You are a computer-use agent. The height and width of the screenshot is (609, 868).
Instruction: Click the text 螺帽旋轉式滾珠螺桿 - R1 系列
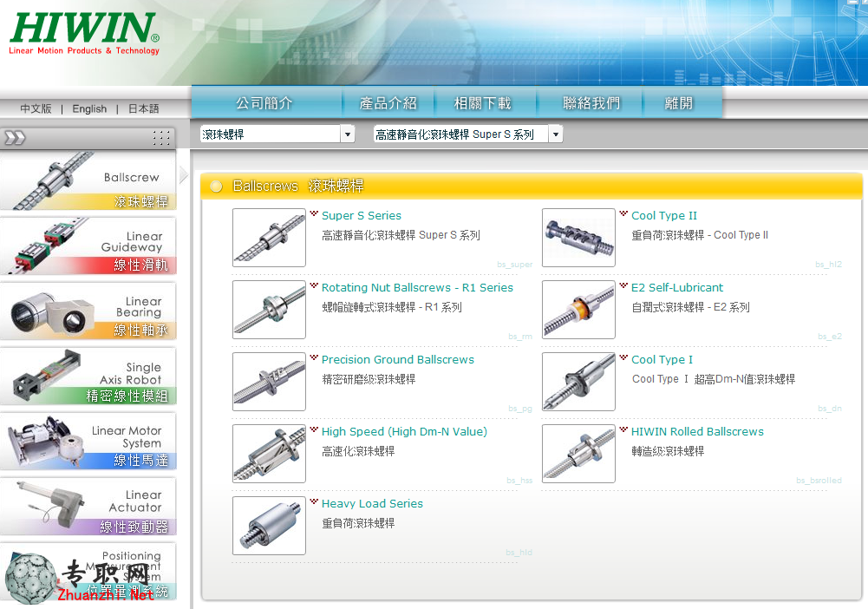pyautogui.click(x=392, y=307)
